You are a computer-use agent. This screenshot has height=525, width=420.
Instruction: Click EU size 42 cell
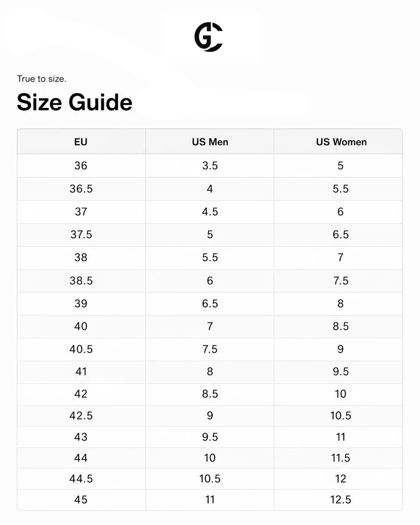(x=81, y=394)
